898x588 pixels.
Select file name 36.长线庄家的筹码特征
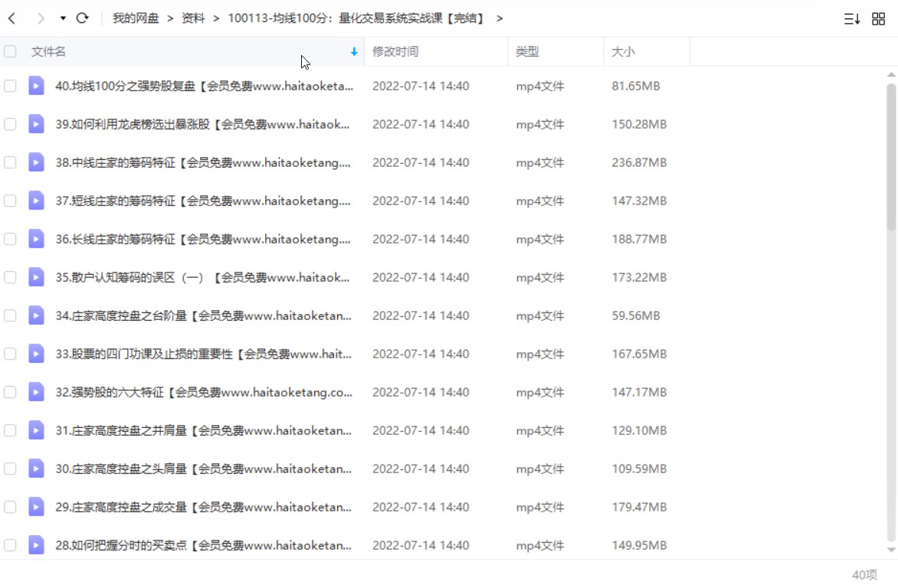point(203,240)
